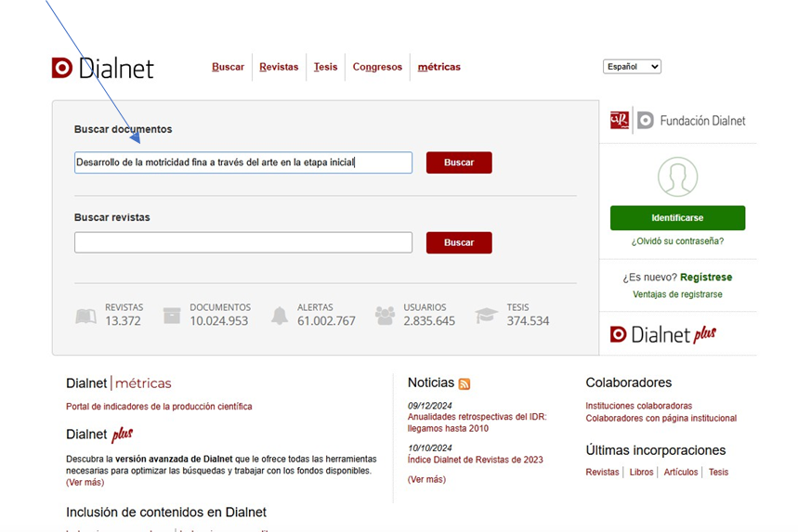Open Portal de indicadores de la producción científica
This screenshot has width=798, height=532.
tap(159, 407)
